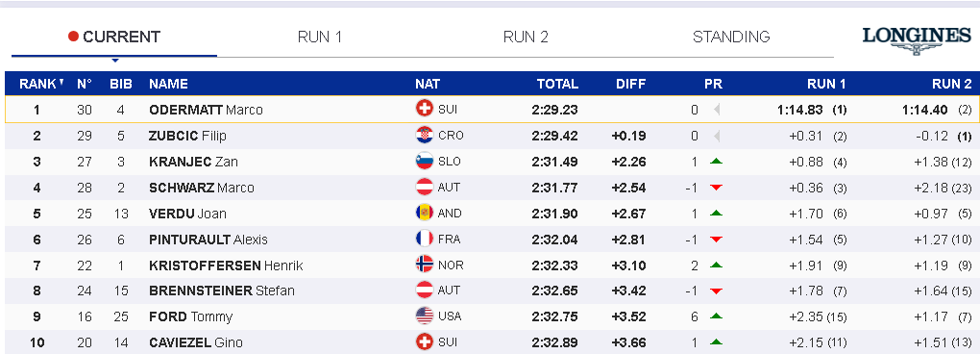The image size is (980, 354).
Task: Click the Slovenia flag icon for Kranjec
Action: [x=425, y=162]
